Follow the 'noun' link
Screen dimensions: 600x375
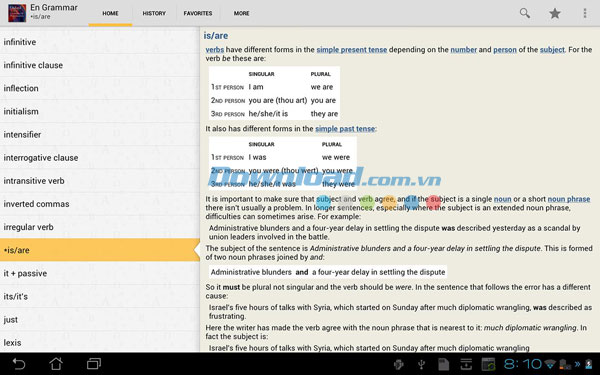(502, 199)
